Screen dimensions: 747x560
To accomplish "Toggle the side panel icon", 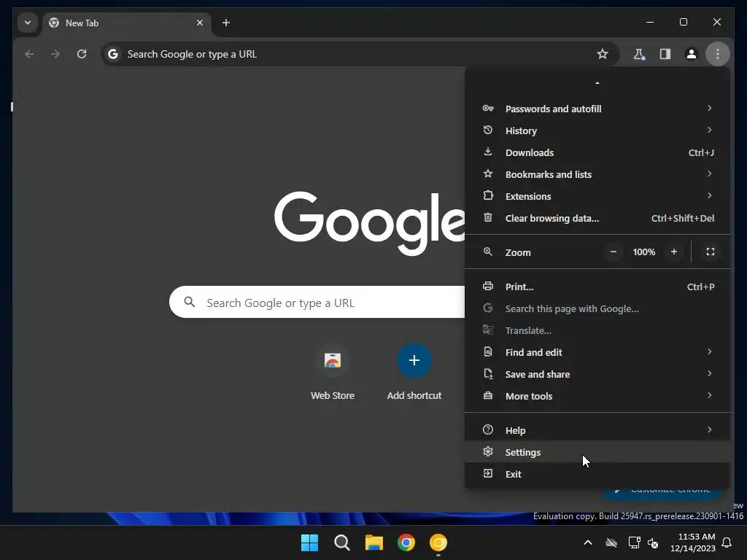I will (x=665, y=54).
